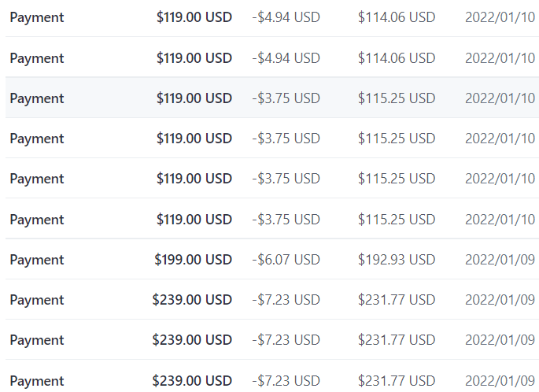
Task: Click the -$3.75 fee in highlighted row
Action: click(x=286, y=98)
